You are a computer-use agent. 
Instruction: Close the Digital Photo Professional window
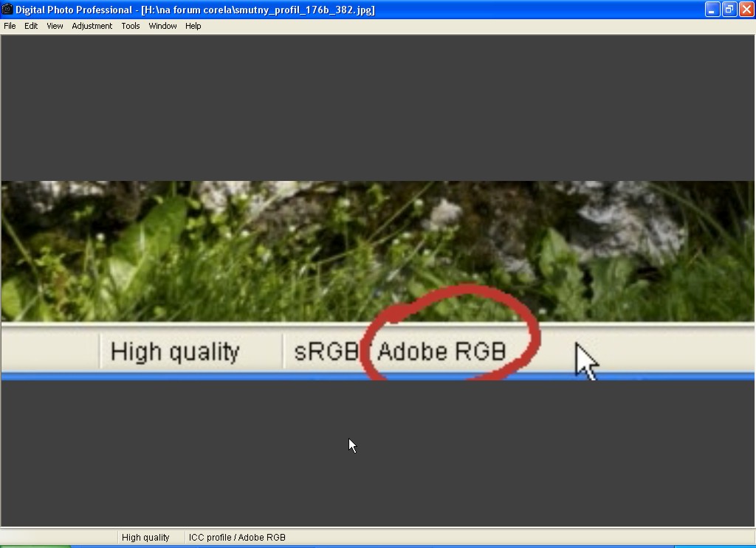(746, 10)
